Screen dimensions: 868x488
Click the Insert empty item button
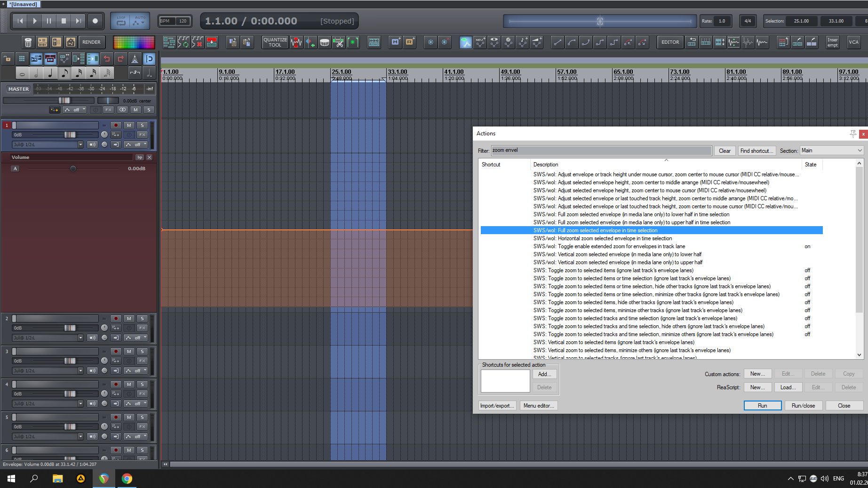click(x=833, y=42)
